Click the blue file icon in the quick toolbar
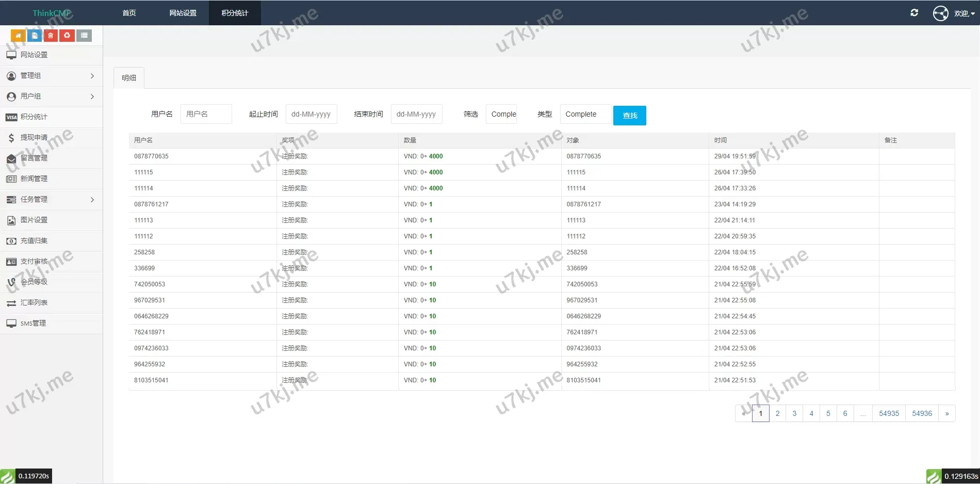This screenshot has height=484, width=980. (x=34, y=35)
